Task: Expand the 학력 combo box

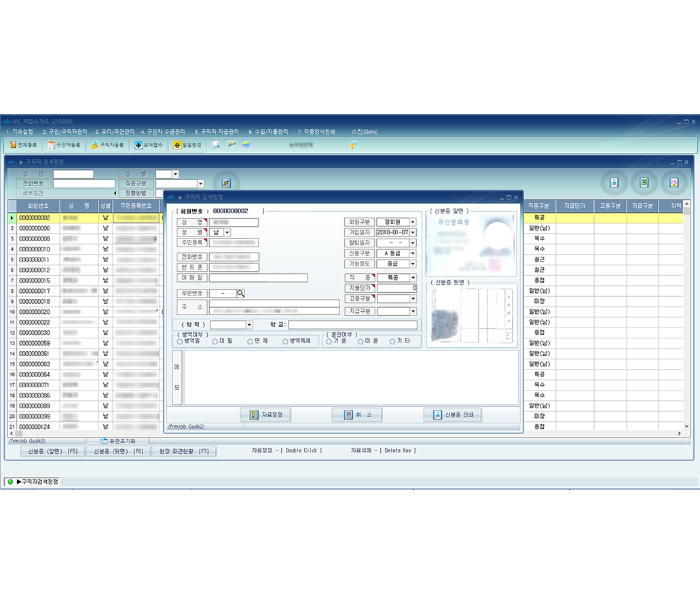Action: 249,325
